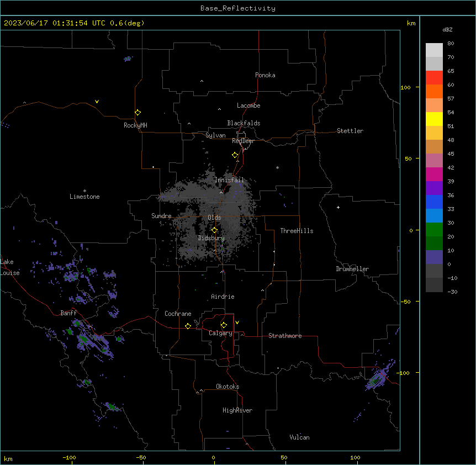Select the yellow diamond marker below Cochrane
Viewport: 476px width, 465px height.
[x=188, y=326]
